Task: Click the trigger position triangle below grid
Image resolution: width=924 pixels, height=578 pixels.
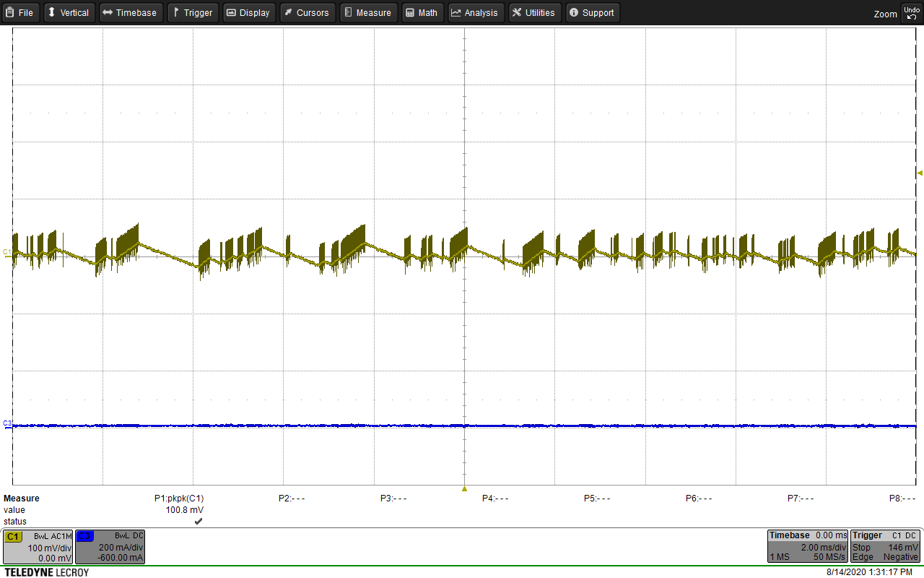Action: tap(464, 489)
